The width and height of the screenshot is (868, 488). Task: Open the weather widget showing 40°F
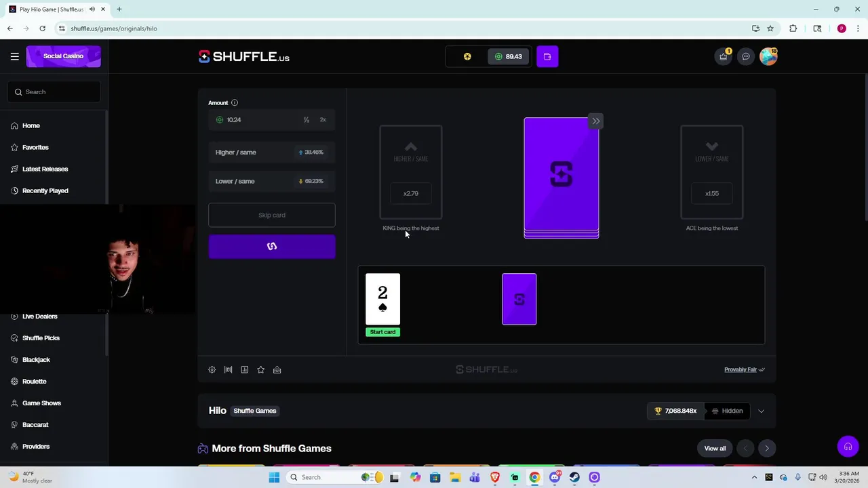31,477
